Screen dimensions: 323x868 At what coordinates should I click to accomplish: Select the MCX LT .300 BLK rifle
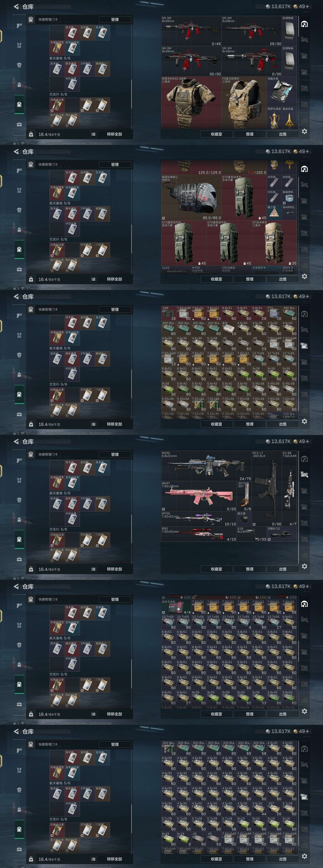pos(267,489)
